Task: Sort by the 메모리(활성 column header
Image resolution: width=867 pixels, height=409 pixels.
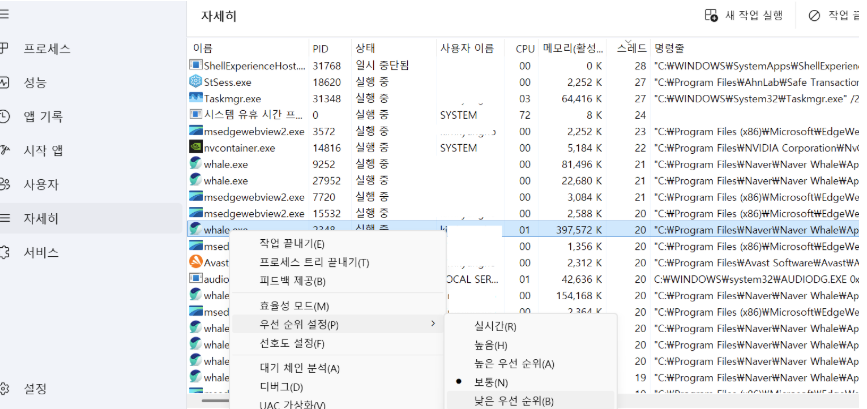Action: 573,48
